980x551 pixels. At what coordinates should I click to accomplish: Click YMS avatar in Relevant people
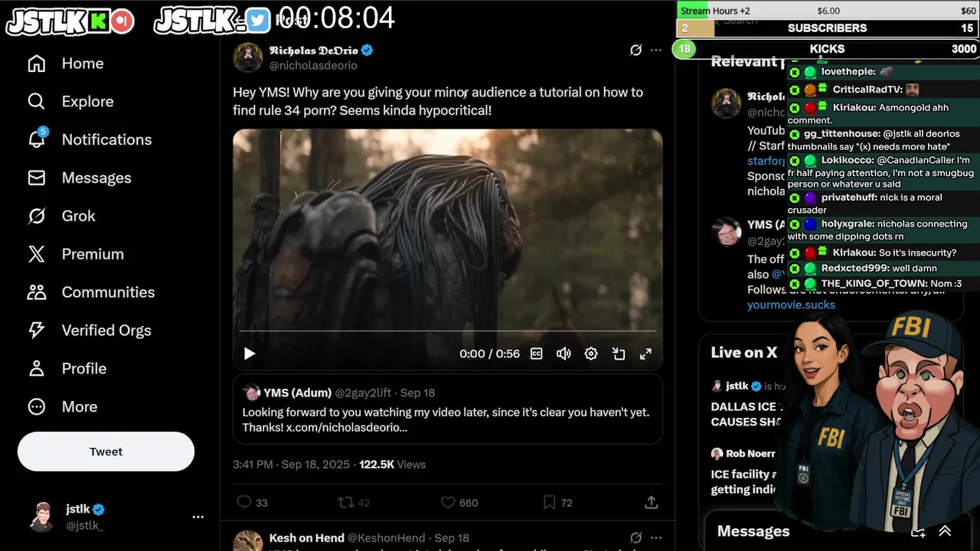[726, 232]
